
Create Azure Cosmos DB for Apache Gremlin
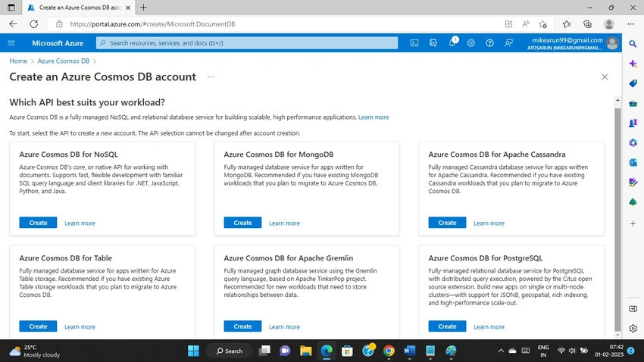(242, 326)
